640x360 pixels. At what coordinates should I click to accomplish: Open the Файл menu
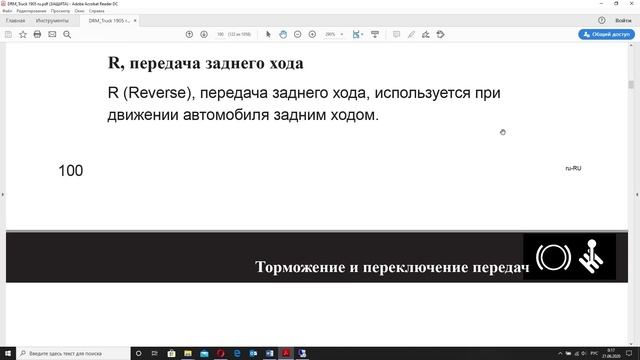click(7, 11)
